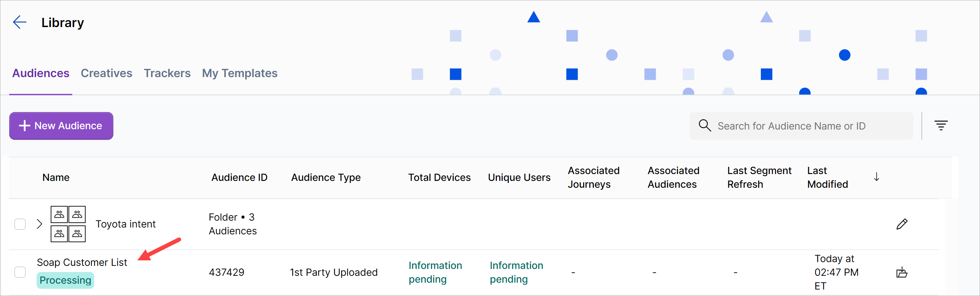Screen dimensions: 980x296
Task: Click the Processing status badge
Action: [65, 280]
